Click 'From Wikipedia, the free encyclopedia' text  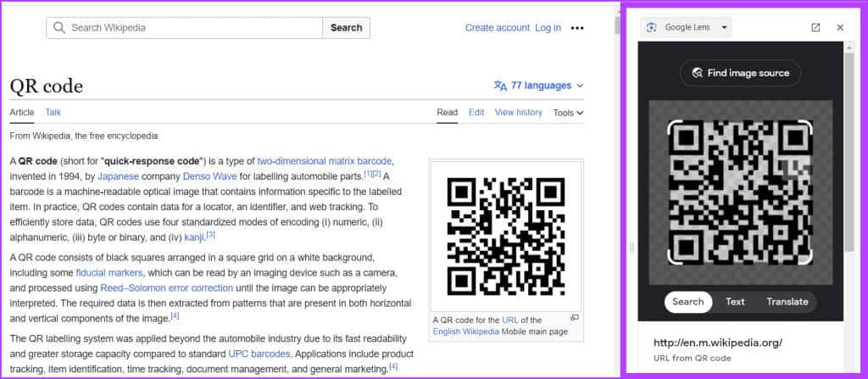pyautogui.click(x=84, y=136)
